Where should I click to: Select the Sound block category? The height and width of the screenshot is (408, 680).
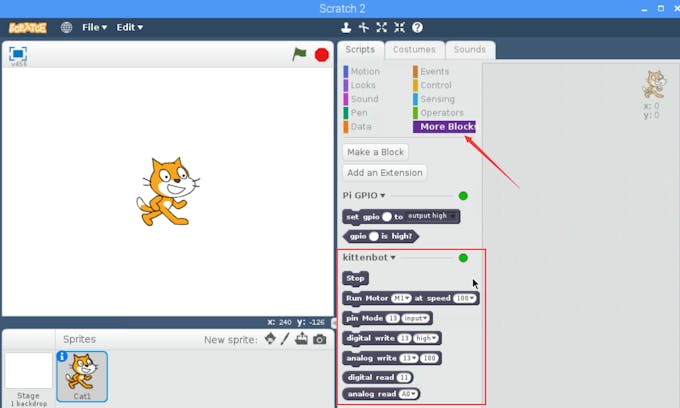pos(361,99)
